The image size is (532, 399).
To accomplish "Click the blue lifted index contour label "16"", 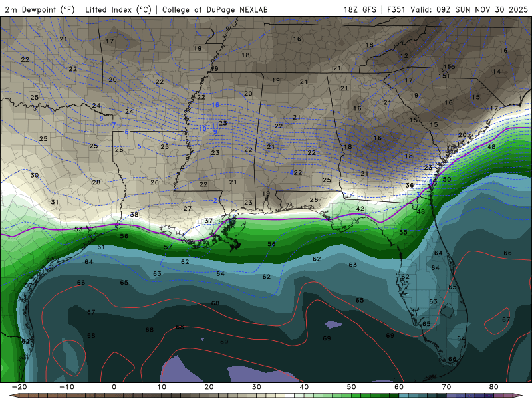I will (x=215, y=105).
